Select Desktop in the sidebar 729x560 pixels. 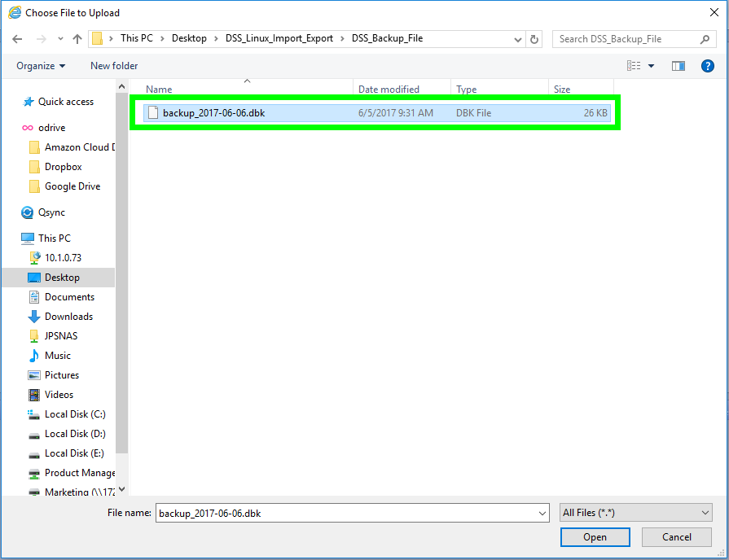(62, 278)
